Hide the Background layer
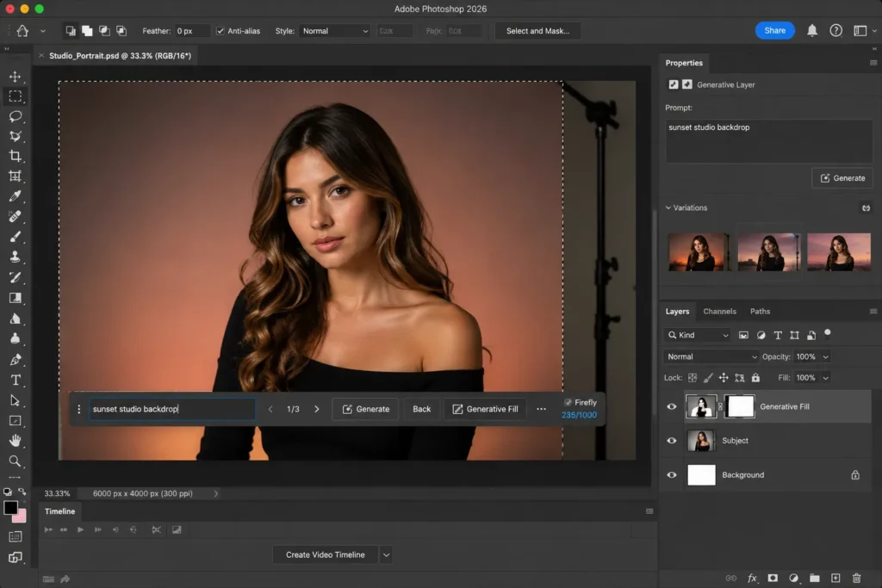Image resolution: width=882 pixels, height=588 pixels. [672, 475]
